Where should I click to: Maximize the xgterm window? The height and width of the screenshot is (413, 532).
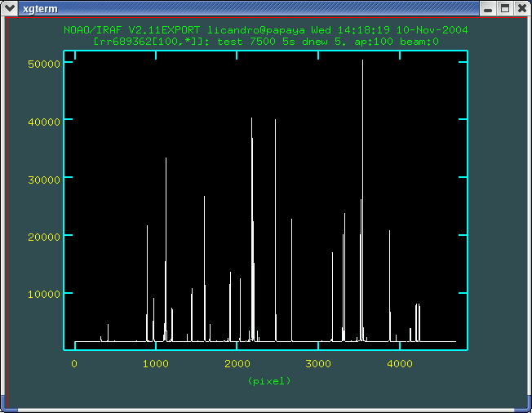click(504, 9)
